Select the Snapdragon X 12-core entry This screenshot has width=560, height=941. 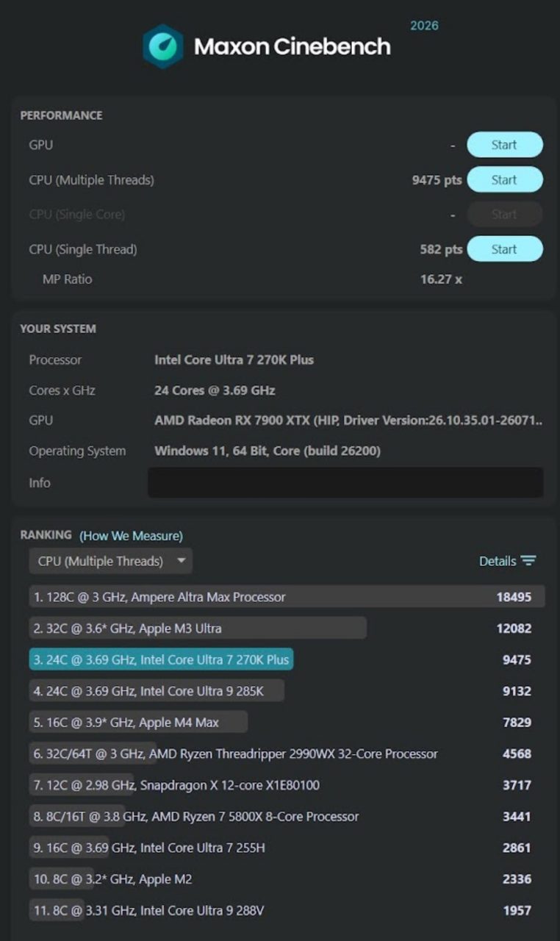click(287, 785)
